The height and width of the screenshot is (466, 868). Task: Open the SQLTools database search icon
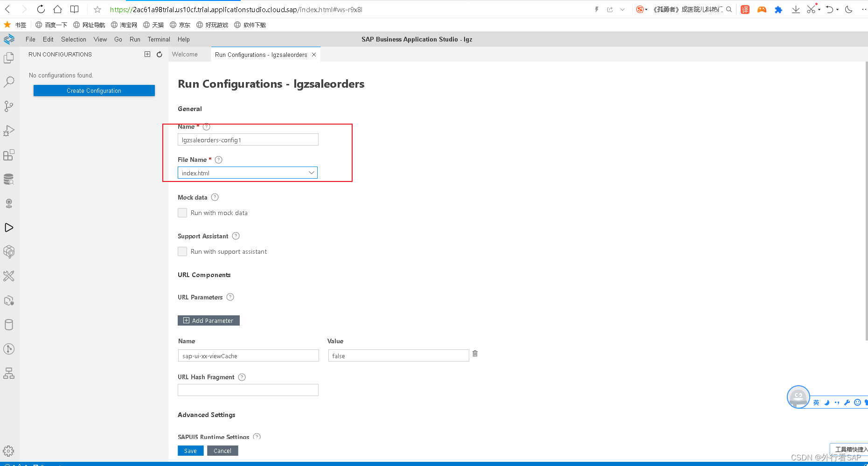click(x=9, y=179)
